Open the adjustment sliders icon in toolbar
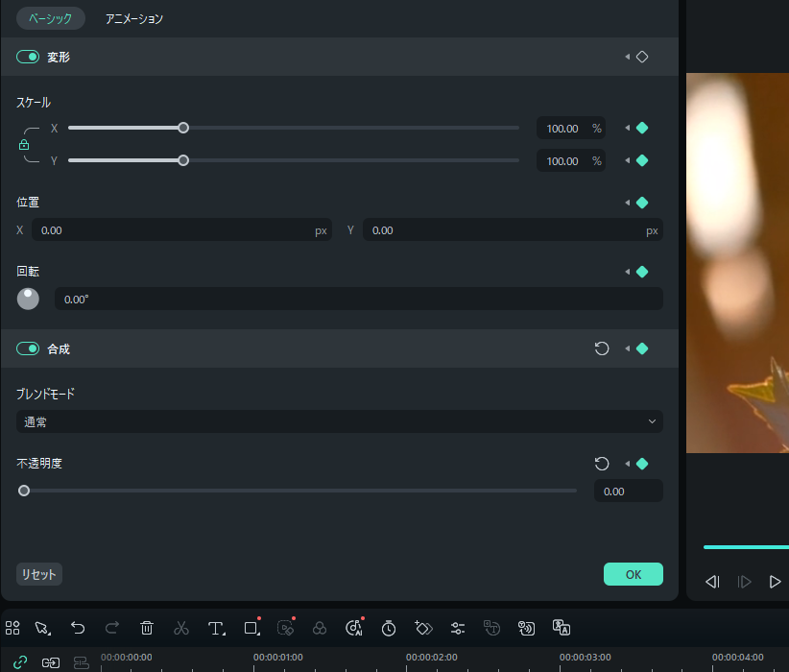This screenshot has height=672, width=789. coord(458,628)
